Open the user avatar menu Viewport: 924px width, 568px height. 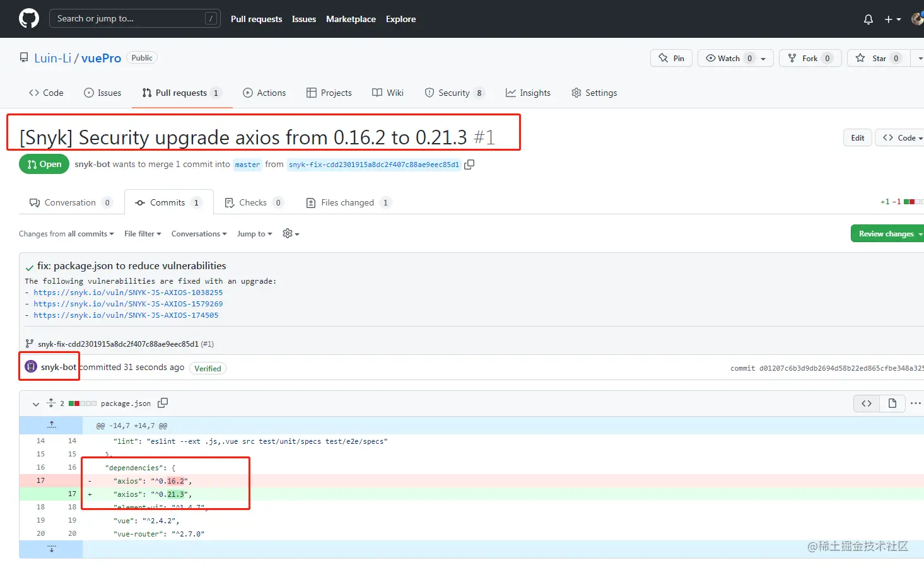[918, 19]
